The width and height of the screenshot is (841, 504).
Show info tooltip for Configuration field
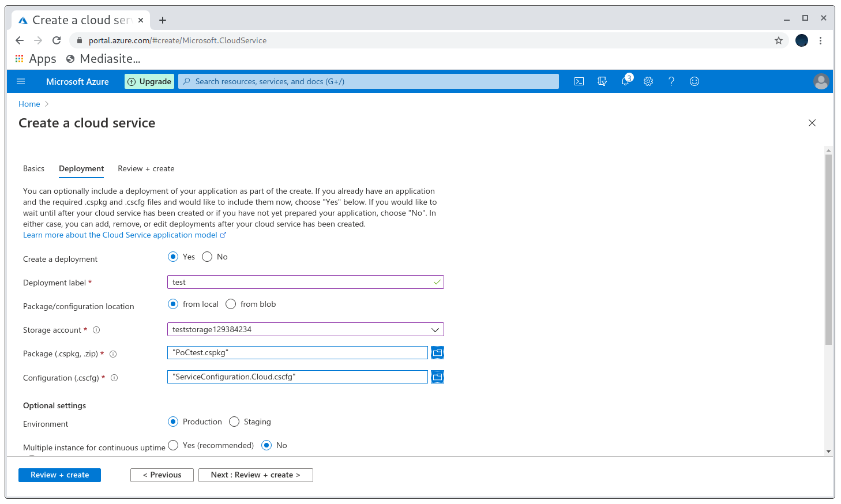114,378
